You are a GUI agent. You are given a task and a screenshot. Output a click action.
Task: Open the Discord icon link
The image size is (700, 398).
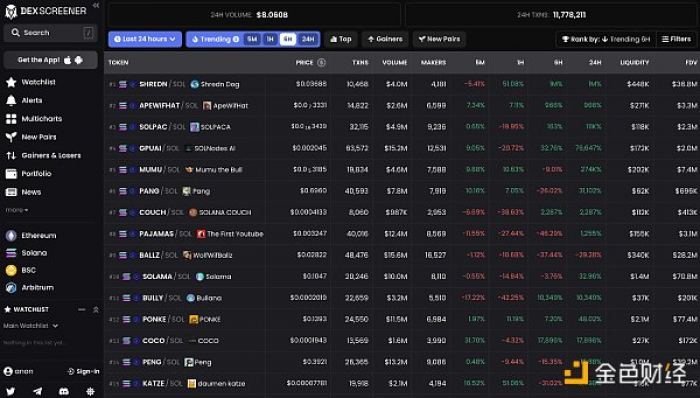point(64,391)
